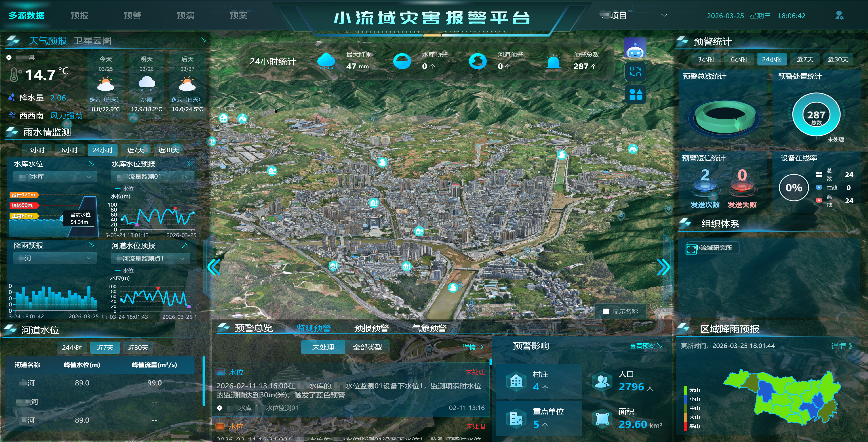Select the 未处理 filter toggle

click(323, 347)
